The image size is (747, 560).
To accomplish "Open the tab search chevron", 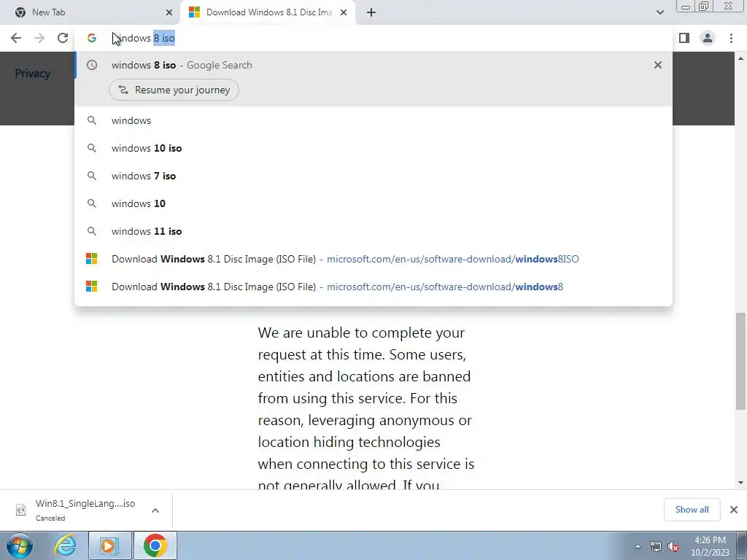I will point(659,12).
